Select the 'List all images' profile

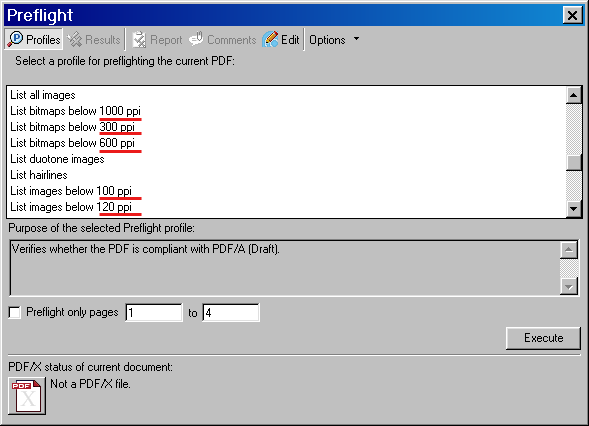286,95
